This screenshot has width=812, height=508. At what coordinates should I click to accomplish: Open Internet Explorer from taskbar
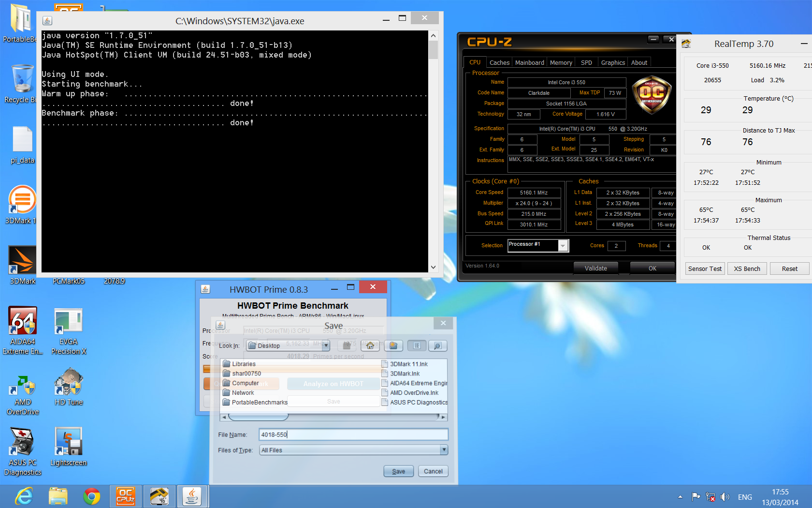24,496
